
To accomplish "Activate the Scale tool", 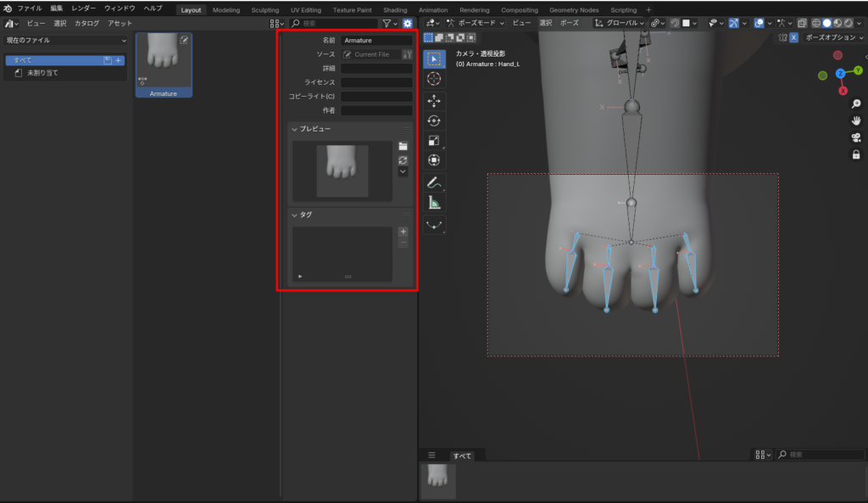I will point(434,141).
